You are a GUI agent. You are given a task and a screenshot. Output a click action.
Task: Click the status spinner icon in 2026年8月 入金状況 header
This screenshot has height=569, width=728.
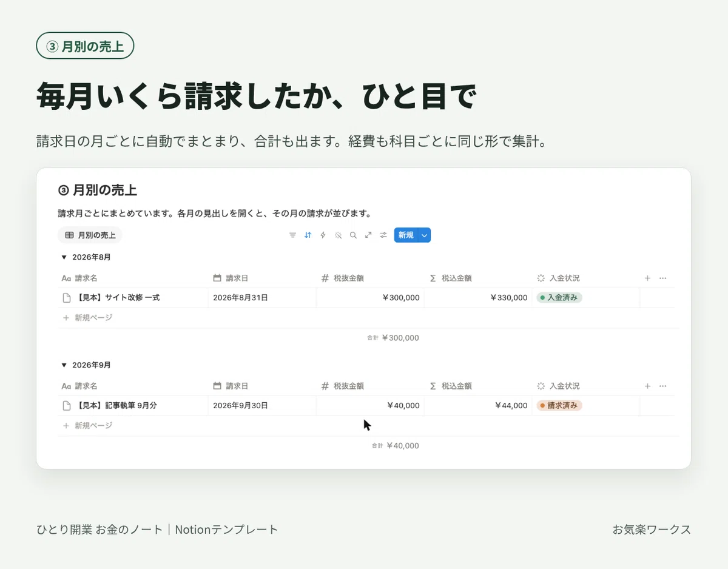click(541, 278)
